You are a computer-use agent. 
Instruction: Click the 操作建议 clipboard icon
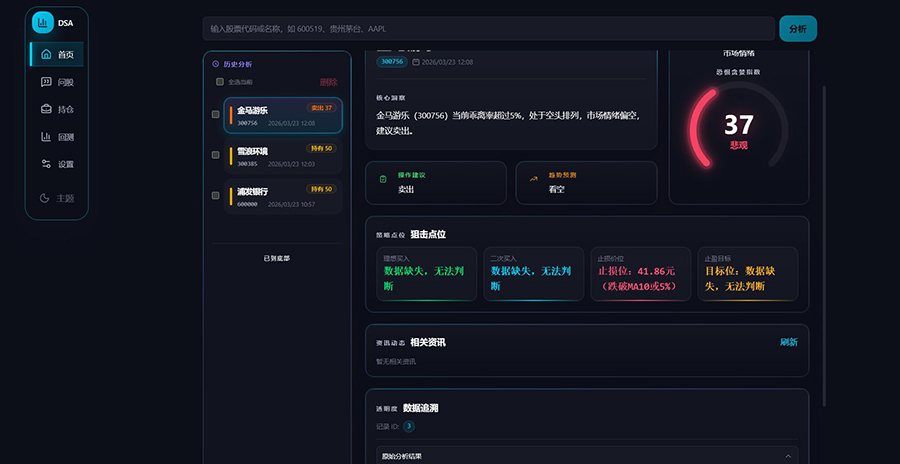[x=382, y=179]
